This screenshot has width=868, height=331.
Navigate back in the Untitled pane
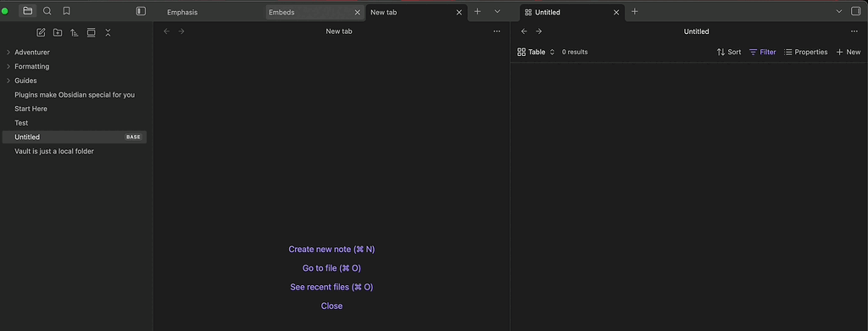(524, 31)
